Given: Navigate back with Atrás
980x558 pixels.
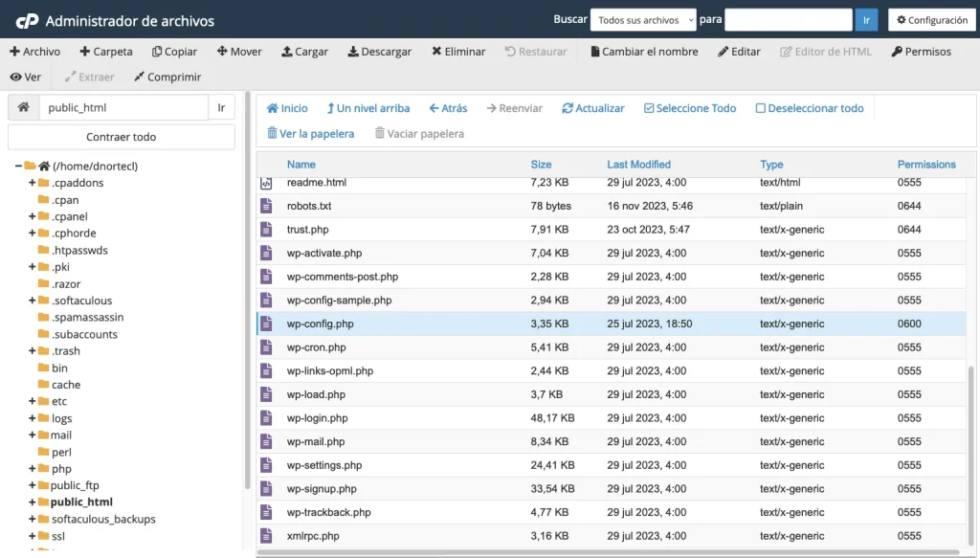Looking at the screenshot, I should [x=448, y=108].
